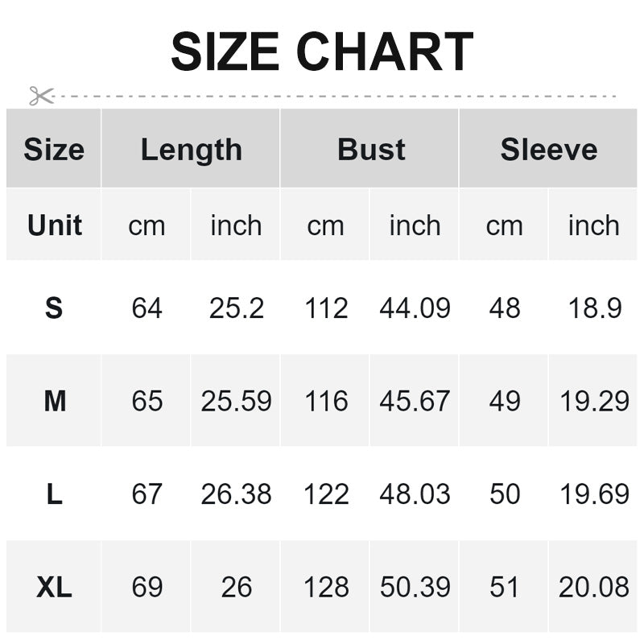Click the 122 bust cm value
This screenshot has height=644, width=644.
point(326,494)
